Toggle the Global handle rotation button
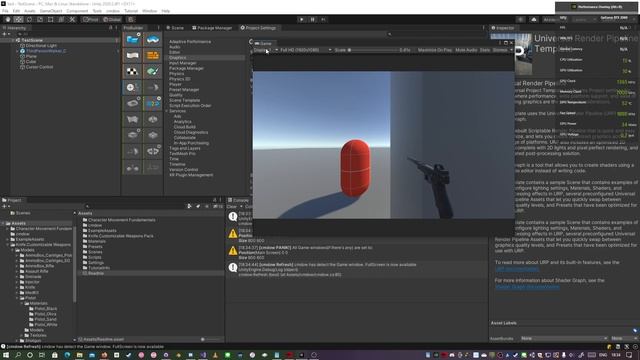This screenshot has height=360, width=640. click(x=112, y=20)
